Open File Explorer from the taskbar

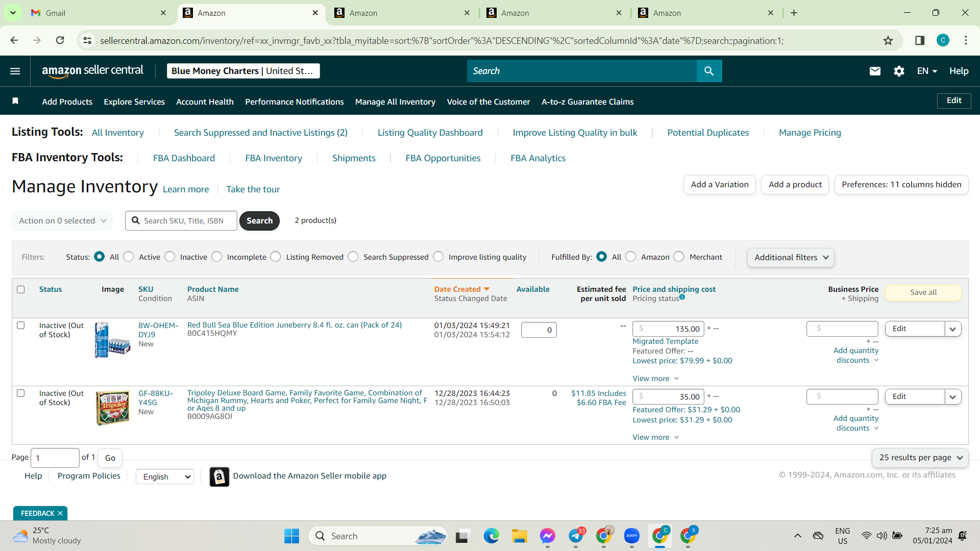[520, 536]
